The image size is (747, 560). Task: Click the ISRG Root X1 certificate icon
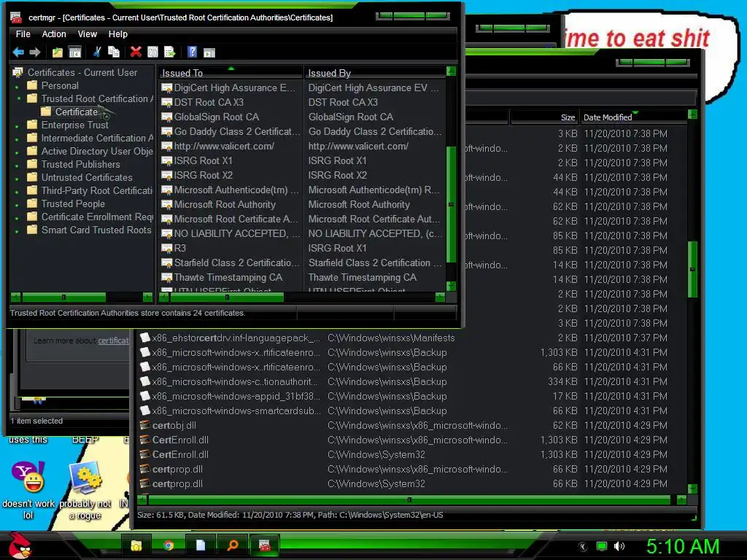click(x=166, y=161)
